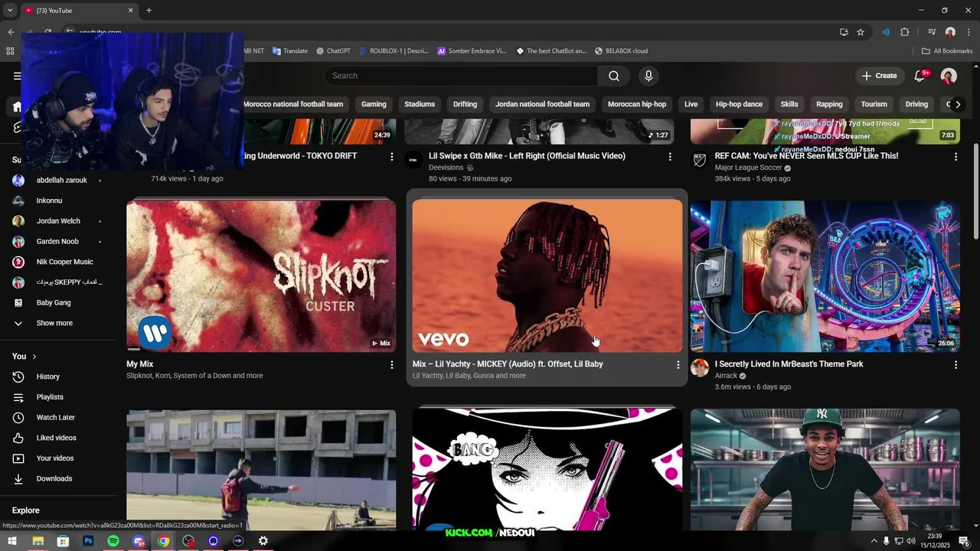Click the YouTube search magnifier button
This screenshot has width=980, height=551.
(614, 76)
